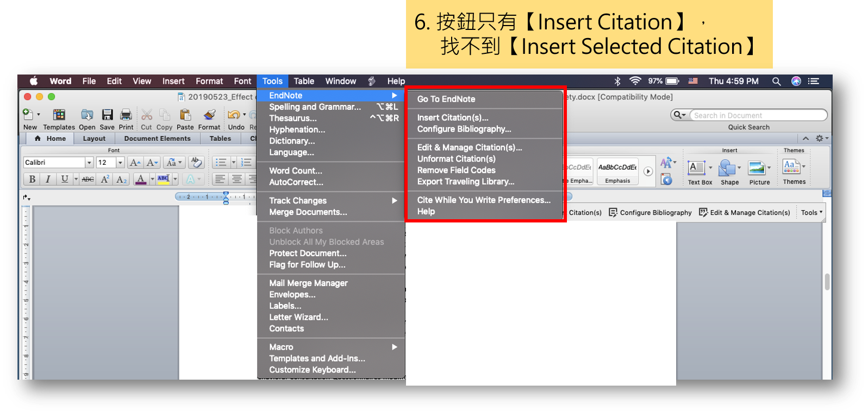This screenshot has width=868, height=415.
Task: Expand the underline style dropdown arrow
Action: [76, 179]
